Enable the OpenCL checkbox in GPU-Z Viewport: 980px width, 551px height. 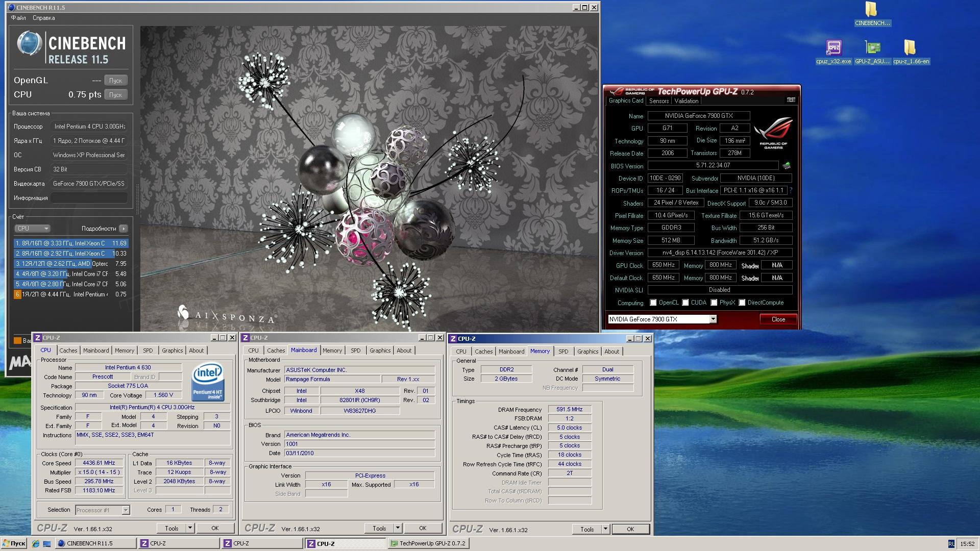point(653,303)
